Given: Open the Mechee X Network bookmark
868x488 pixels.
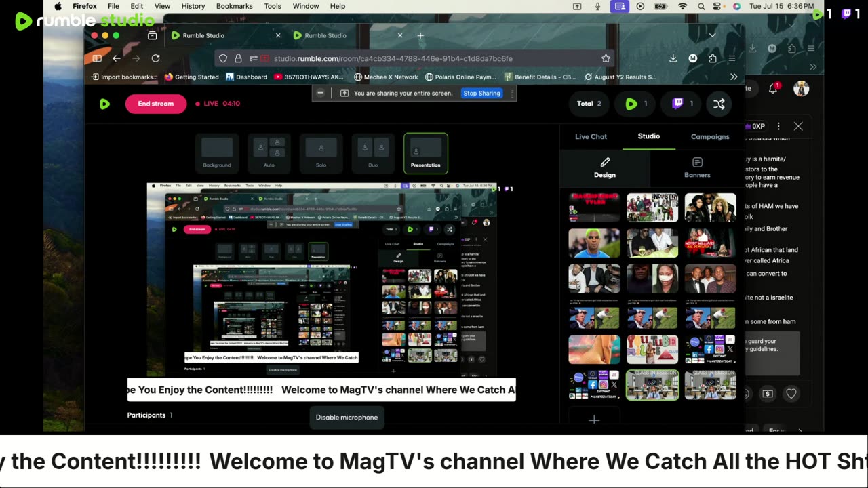Looking at the screenshot, I should pyautogui.click(x=385, y=77).
